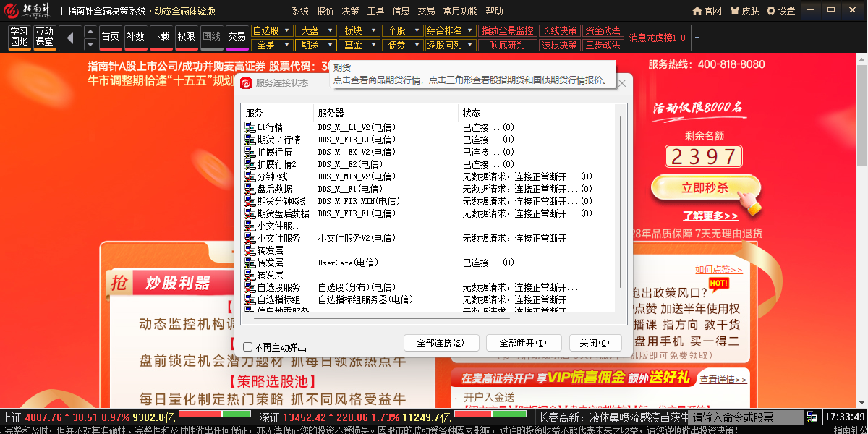Click the 请输入命令或股票 command input

tap(746, 417)
